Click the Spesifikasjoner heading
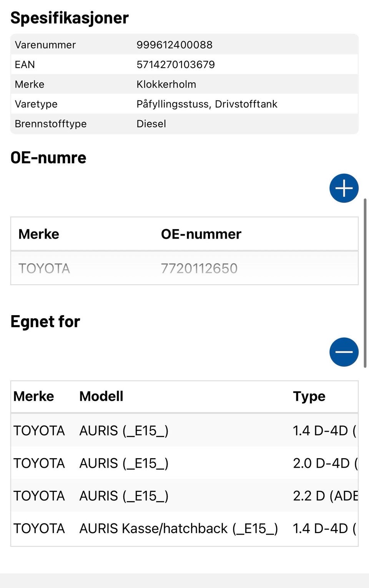 click(70, 18)
